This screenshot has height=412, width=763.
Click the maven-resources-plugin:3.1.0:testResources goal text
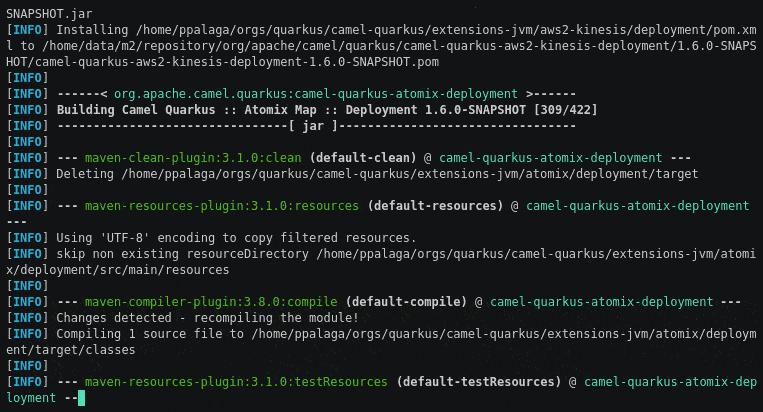click(236, 382)
